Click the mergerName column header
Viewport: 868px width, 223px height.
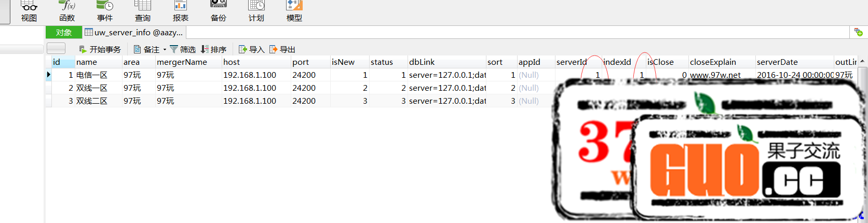point(182,62)
